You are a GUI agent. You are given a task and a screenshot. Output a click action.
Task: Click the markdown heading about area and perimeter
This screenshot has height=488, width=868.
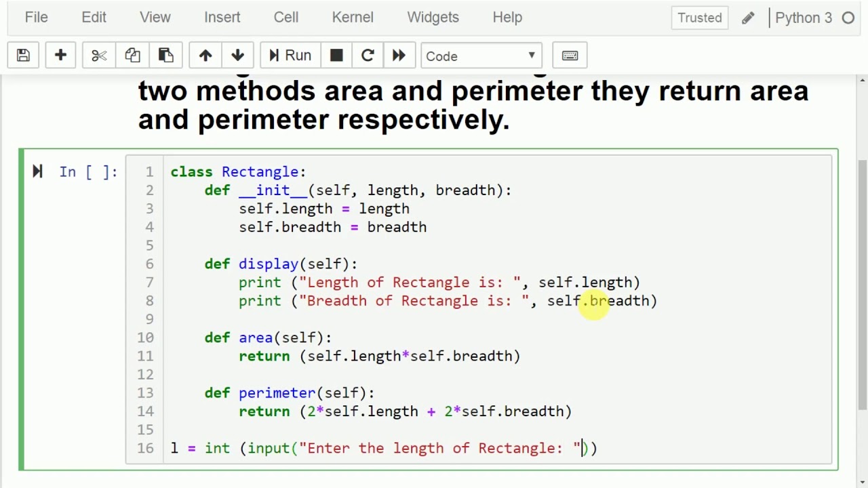click(x=473, y=105)
